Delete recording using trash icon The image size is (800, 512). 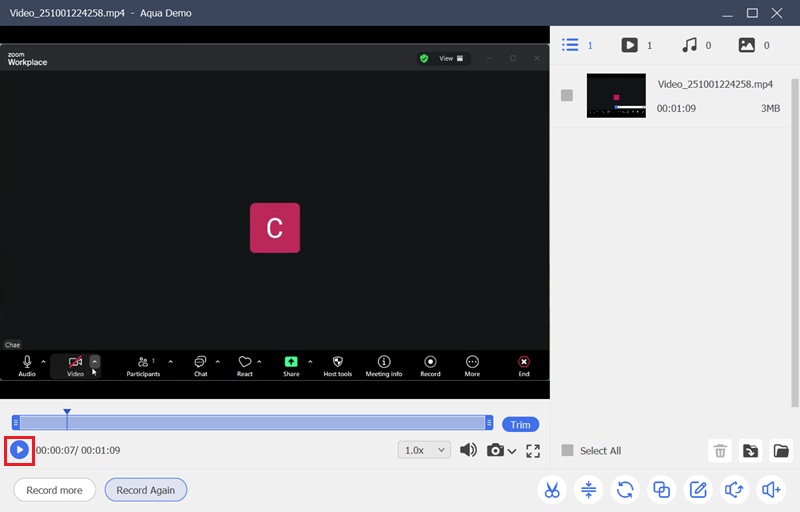(720, 451)
